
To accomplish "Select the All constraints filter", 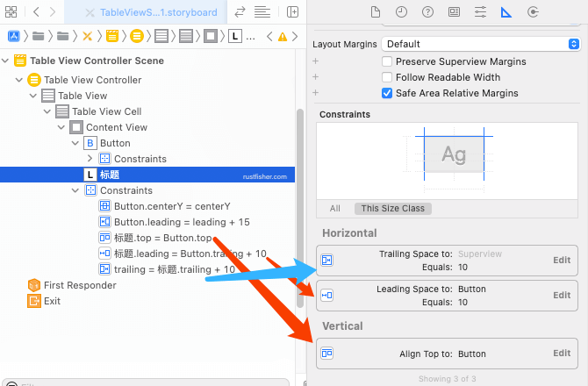I will click(335, 208).
